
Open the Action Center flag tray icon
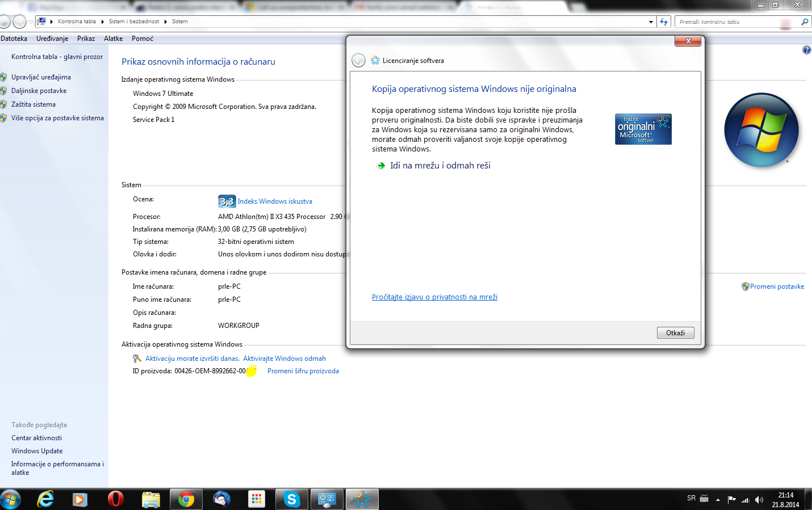pos(731,499)
